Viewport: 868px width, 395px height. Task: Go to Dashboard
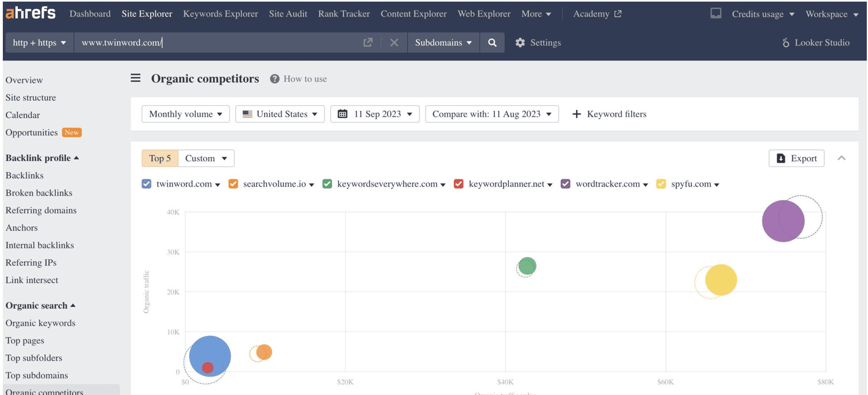coord(90,14)
